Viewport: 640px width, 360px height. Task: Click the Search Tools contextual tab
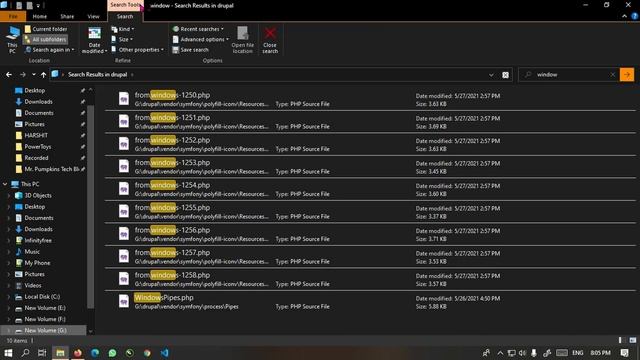click(125, 5)
